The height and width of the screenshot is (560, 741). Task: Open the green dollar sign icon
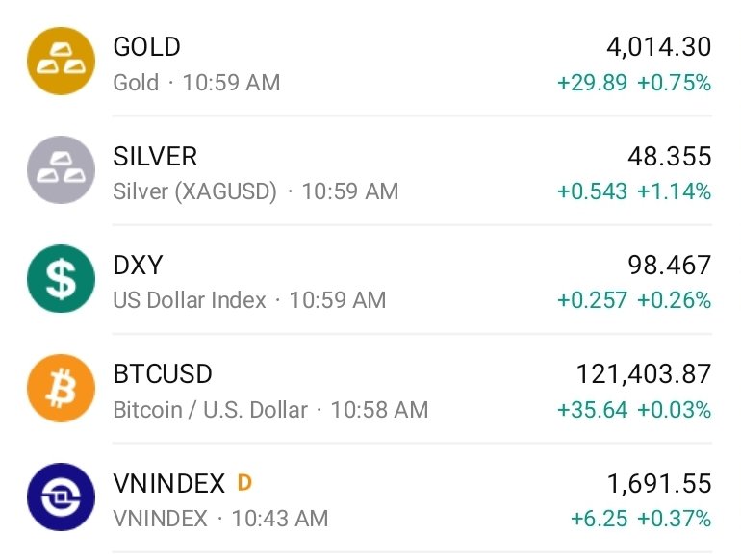[x=61, y=279]
